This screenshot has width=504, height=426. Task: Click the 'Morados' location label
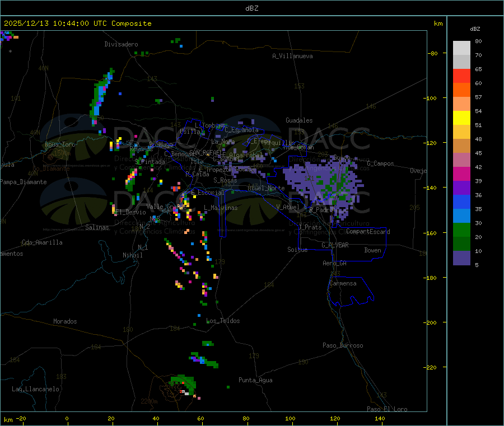pyautogui.click(x=65, y=321)
